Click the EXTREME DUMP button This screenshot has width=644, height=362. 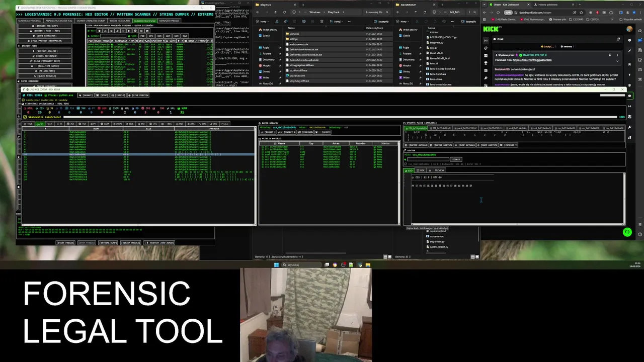(108, 243)
